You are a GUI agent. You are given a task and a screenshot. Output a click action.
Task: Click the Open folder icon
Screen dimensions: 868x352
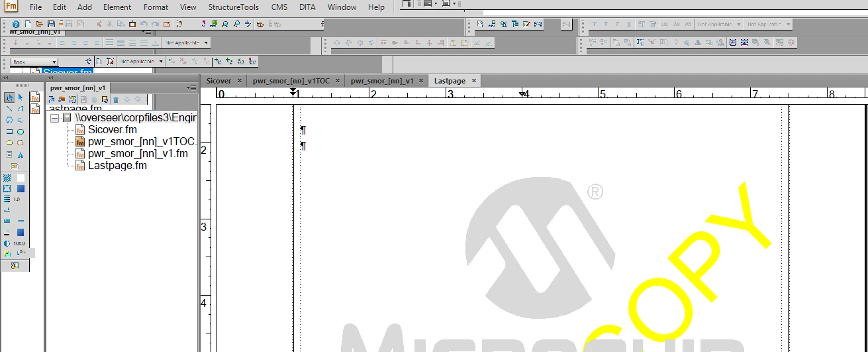coord(39,24)
